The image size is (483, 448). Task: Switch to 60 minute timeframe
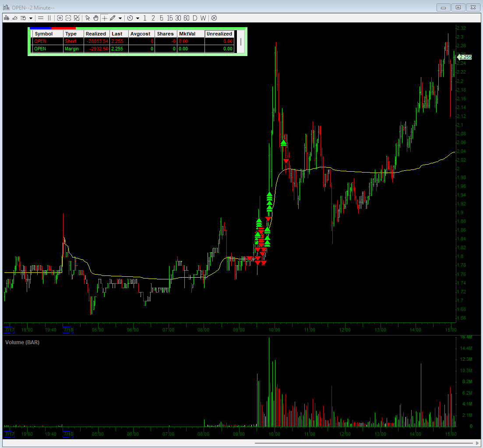pyautogui.click(x=187, y=18)
